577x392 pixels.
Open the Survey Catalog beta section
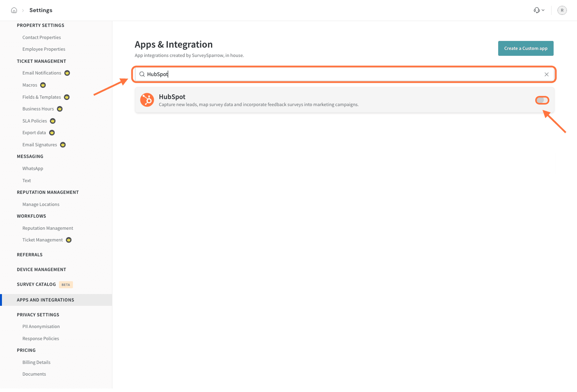(36, 284)
